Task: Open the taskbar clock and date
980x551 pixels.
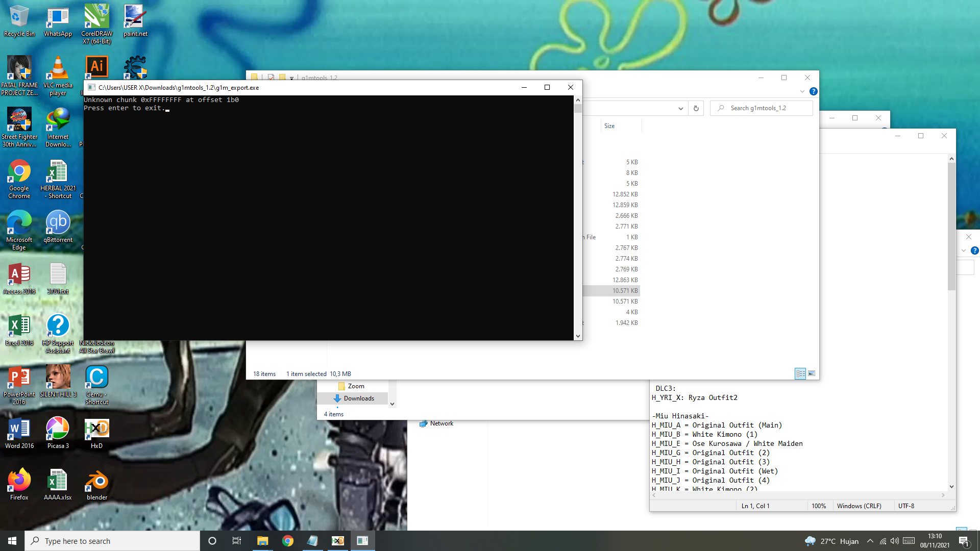Action: (x=935, y=541)
